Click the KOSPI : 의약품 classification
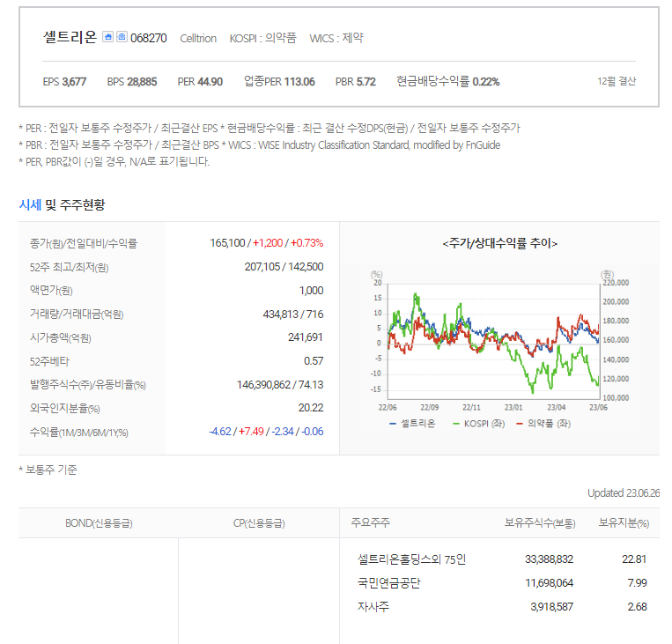This screenshot has height=644, width=672. coord(262,38)
